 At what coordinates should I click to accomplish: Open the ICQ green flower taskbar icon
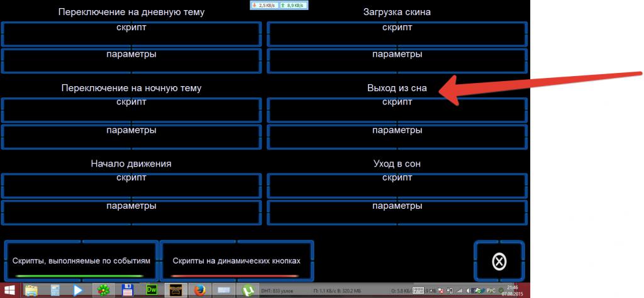tap(103, 290)
